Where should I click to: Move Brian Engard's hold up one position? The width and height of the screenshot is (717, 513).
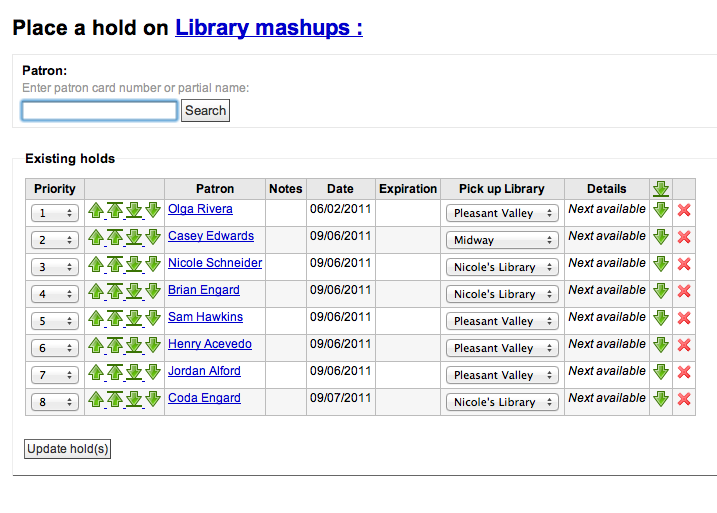96,291
